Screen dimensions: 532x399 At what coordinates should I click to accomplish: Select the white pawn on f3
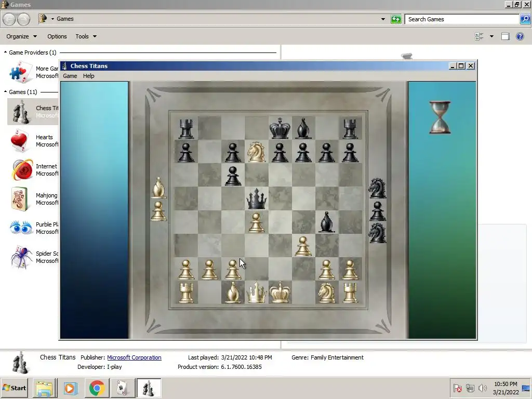[303, 246]
